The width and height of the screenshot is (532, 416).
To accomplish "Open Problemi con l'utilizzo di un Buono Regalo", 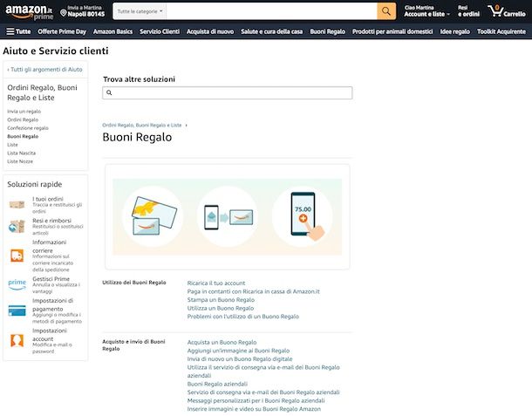I will (243, 317).
